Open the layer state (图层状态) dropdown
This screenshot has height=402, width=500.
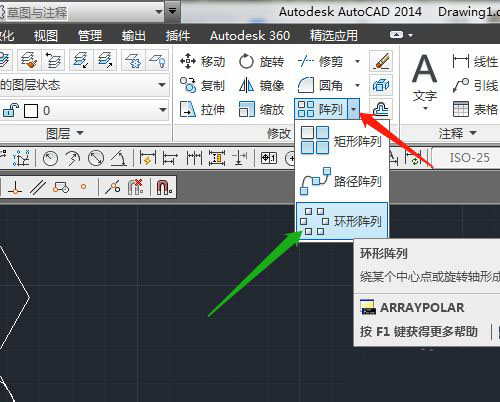point(162,85)
